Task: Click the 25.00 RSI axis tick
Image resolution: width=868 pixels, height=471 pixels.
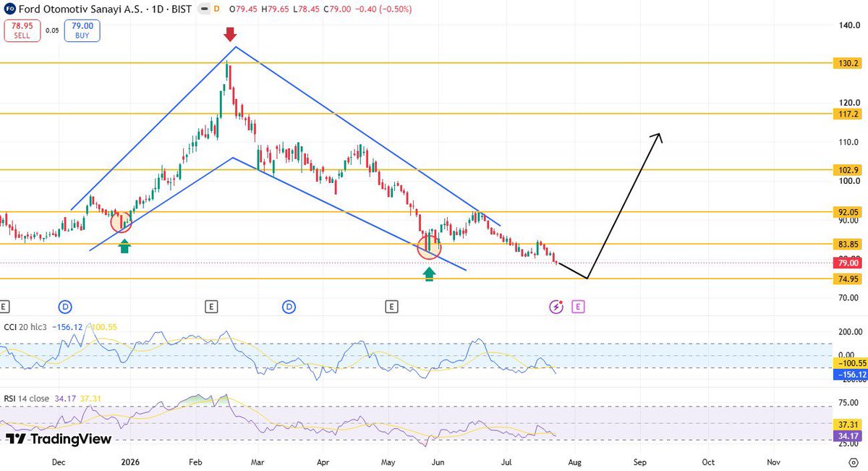Action: click(x=849, y=444)
